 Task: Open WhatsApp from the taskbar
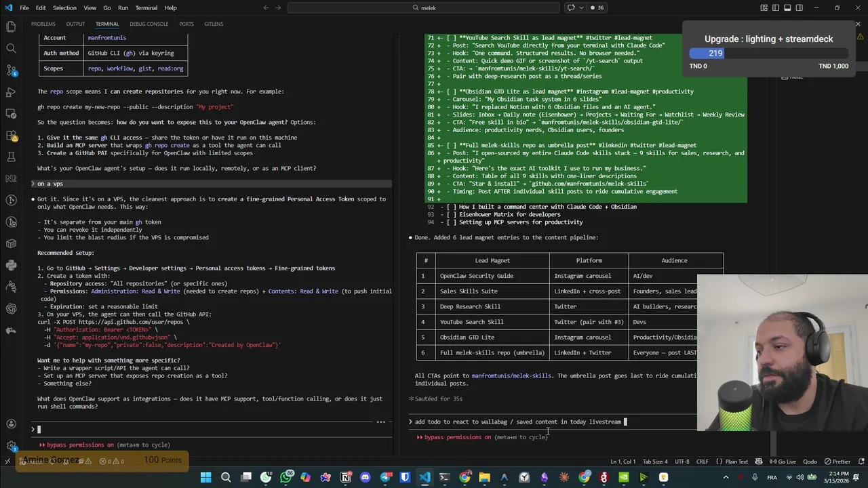pyautogui.click(x=285, y=477)
